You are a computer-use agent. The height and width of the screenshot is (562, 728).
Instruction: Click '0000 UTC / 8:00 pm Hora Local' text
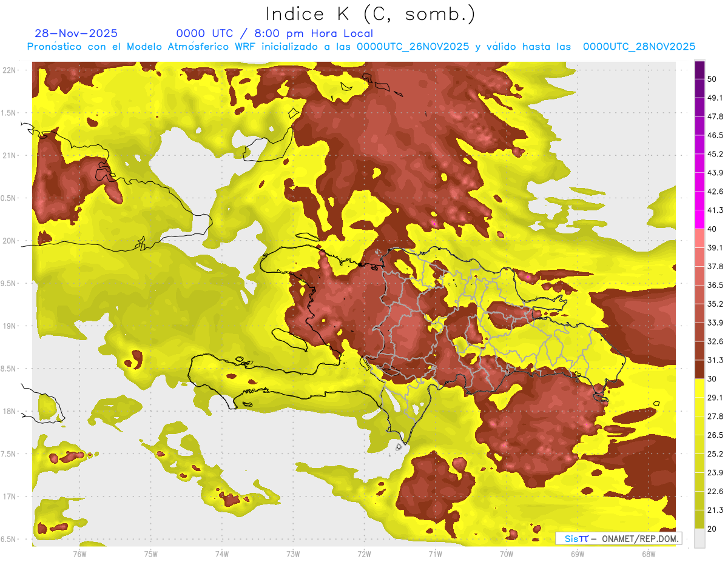click(x=275, y=33)
